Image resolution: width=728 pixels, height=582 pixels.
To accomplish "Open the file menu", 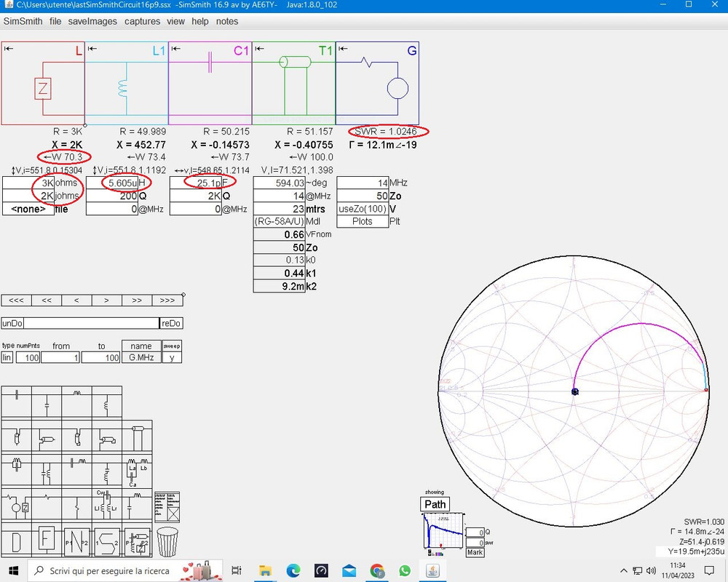I will coord(55,21).
